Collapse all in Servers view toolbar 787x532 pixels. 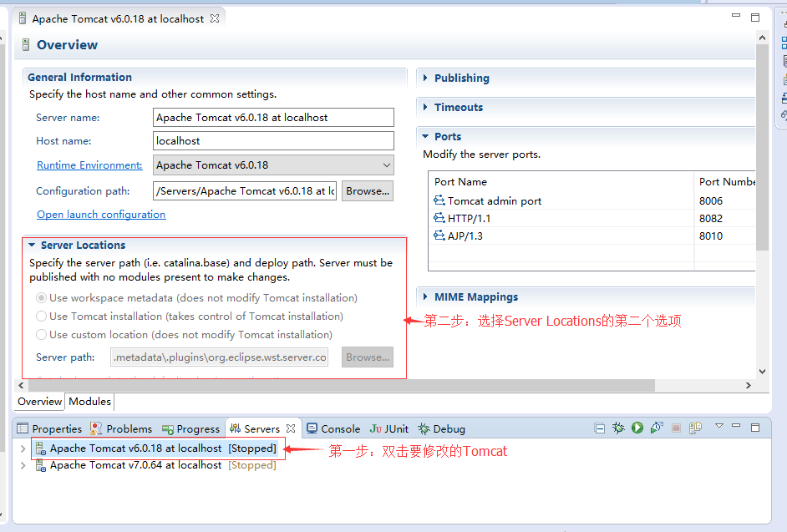(x=599, y=428)
